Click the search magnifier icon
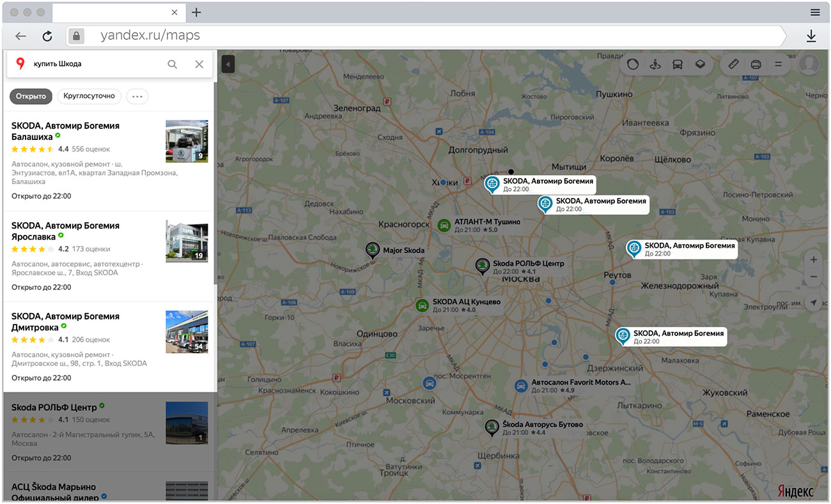This screenshot has height=504, width=831. point(173,64)
